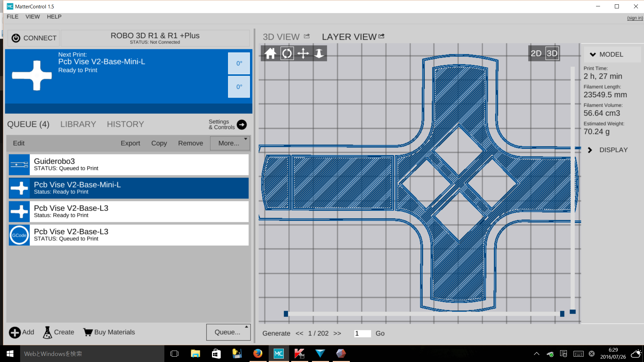Click the Copy button
The image size is (644, 362).
[x=159, y=143]
